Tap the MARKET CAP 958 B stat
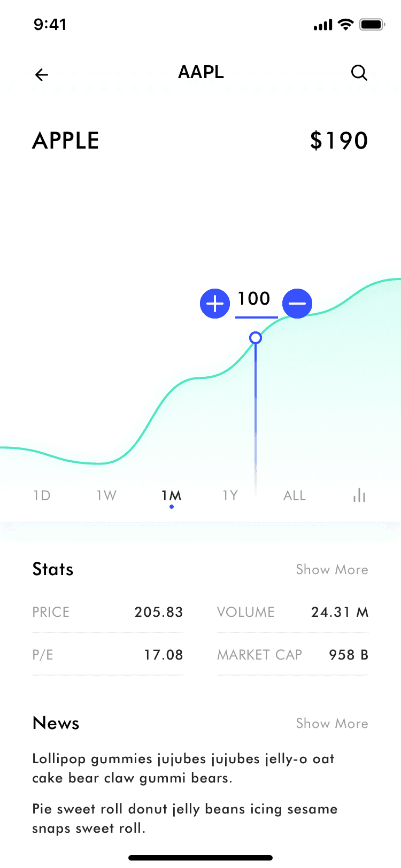 (293, 655)
